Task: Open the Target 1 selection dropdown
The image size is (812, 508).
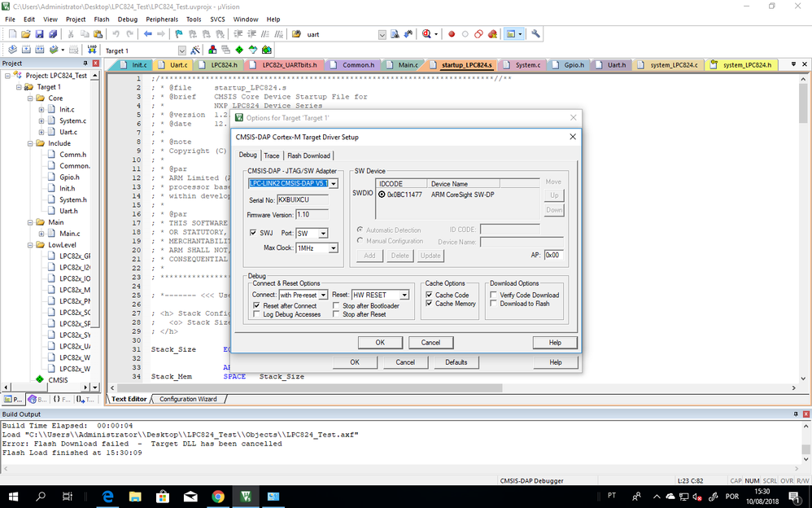Action: (x=181, y=50)
